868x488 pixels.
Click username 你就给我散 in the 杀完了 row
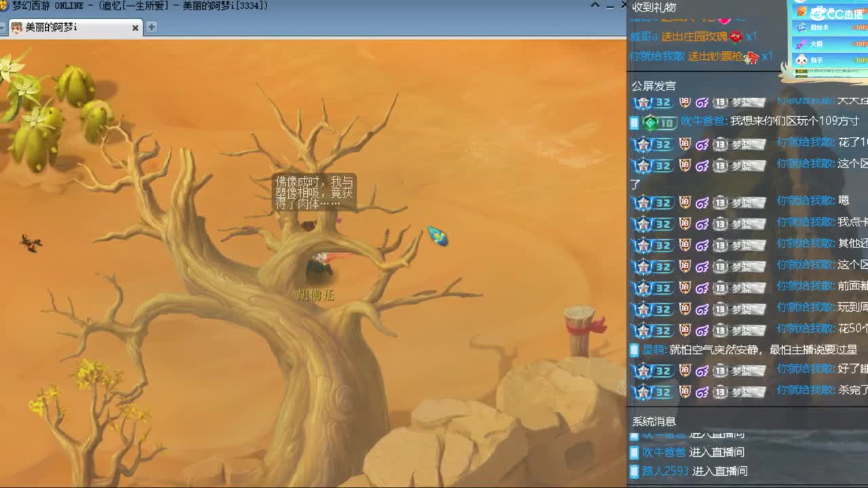point(806,390)
